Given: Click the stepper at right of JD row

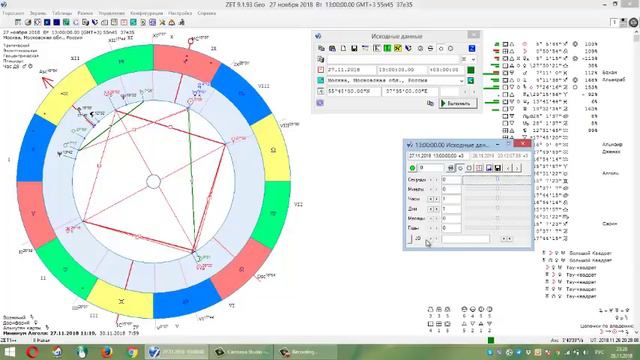Looking at the screenshot, I should 507,239.
